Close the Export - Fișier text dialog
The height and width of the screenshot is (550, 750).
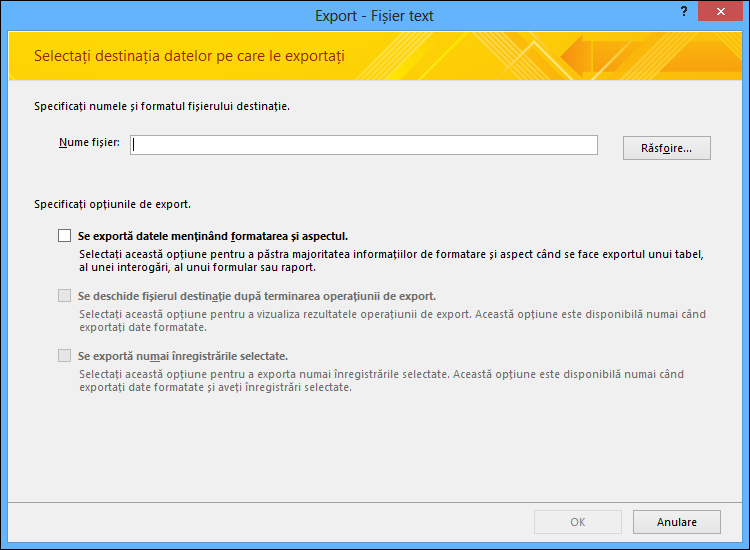pyautogui.click(x=720, y=11)
